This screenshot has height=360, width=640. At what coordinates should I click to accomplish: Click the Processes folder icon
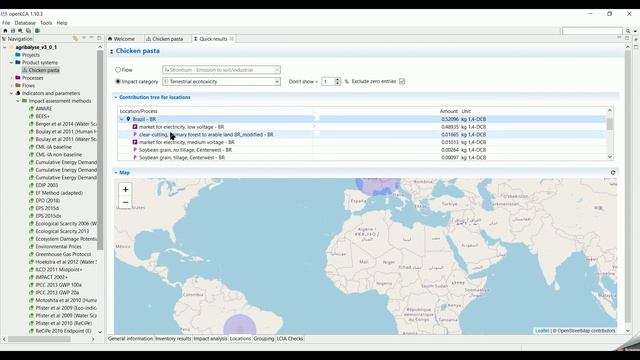18,78
